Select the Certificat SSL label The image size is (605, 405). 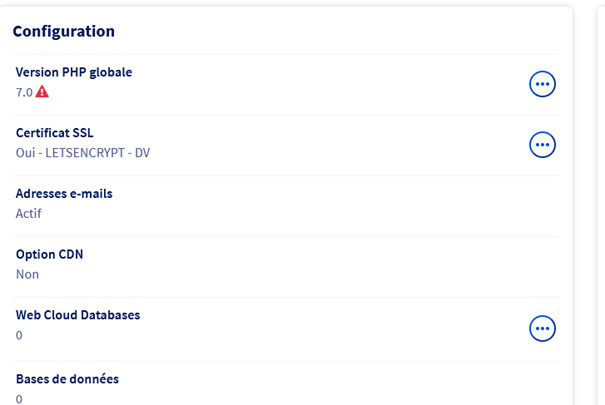click(55, 133)
